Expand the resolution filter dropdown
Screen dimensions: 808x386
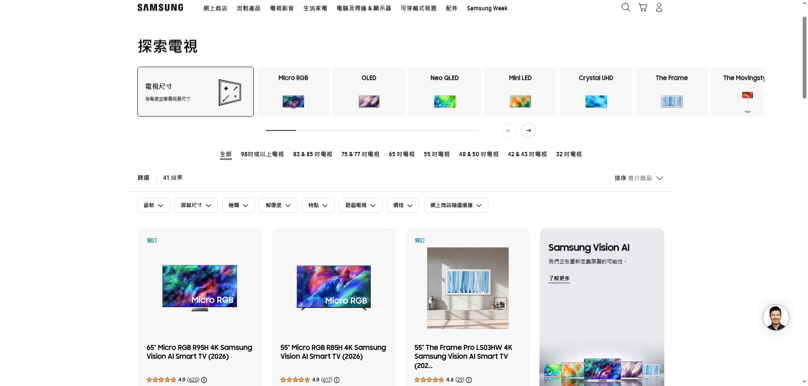[x=278, y=205]
